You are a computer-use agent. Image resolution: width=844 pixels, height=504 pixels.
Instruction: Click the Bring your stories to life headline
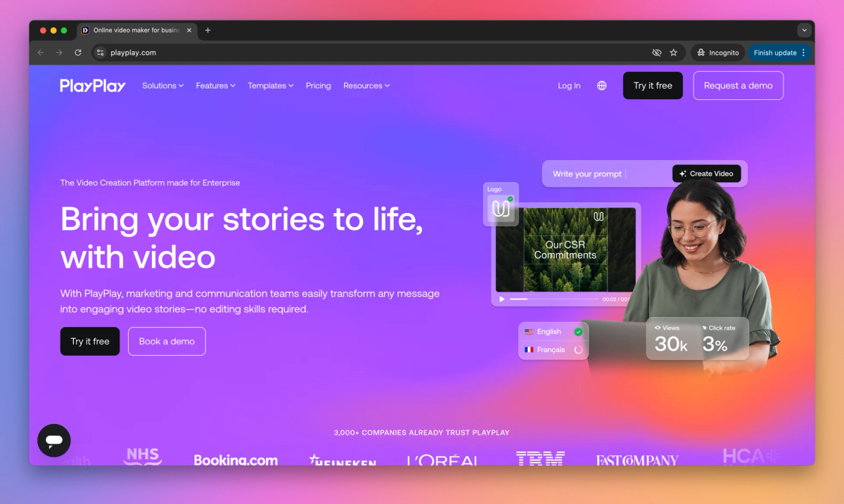click(242, 238)
